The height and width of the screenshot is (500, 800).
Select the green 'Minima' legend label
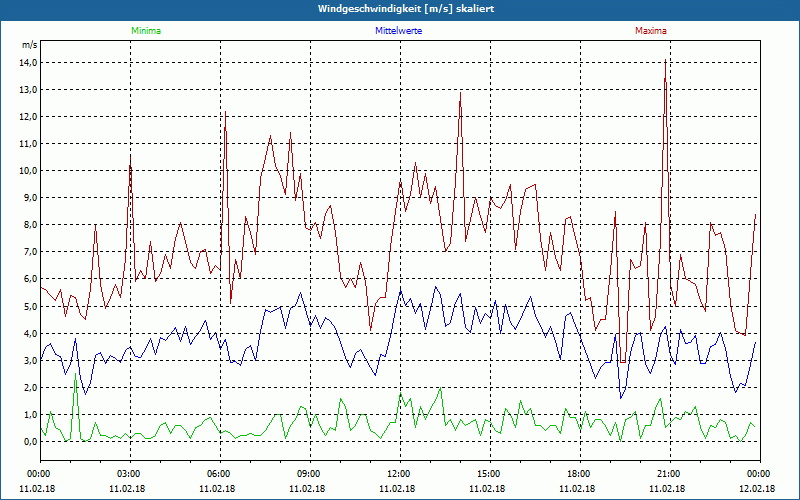(146, 31)
